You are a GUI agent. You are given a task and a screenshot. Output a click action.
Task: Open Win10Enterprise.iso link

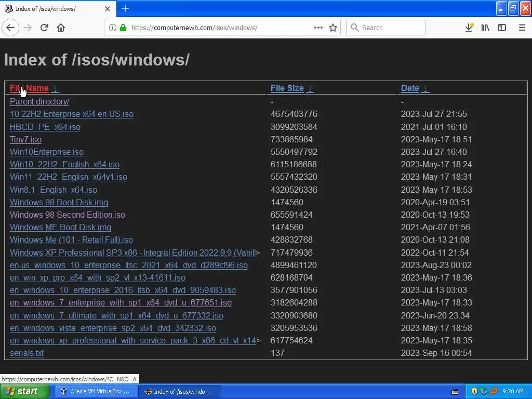tap(46, 152)
